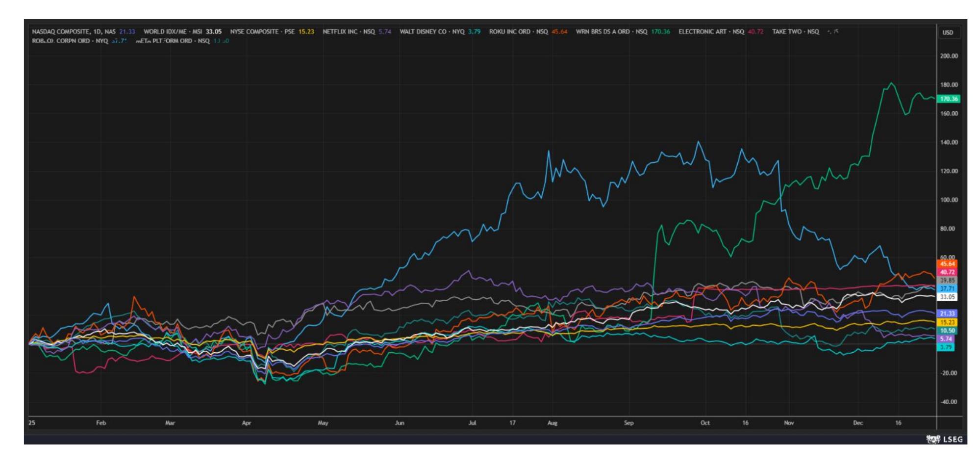
Task: Click the May label on time axis
Action: click(323, 423)
